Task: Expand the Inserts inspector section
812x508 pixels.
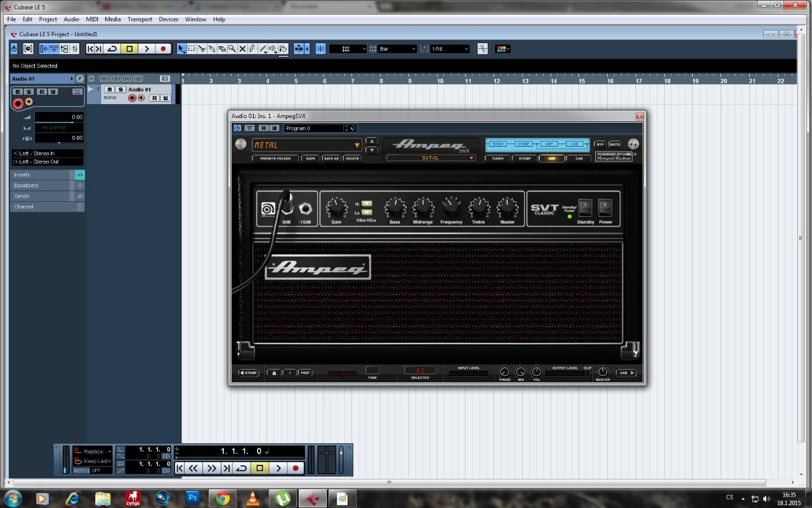Action: [48, 175]
